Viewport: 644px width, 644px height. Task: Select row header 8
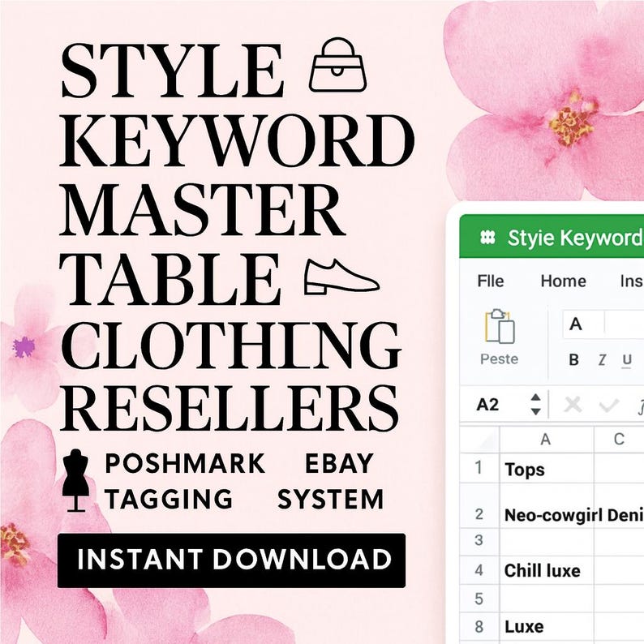(x=479, y=627)
